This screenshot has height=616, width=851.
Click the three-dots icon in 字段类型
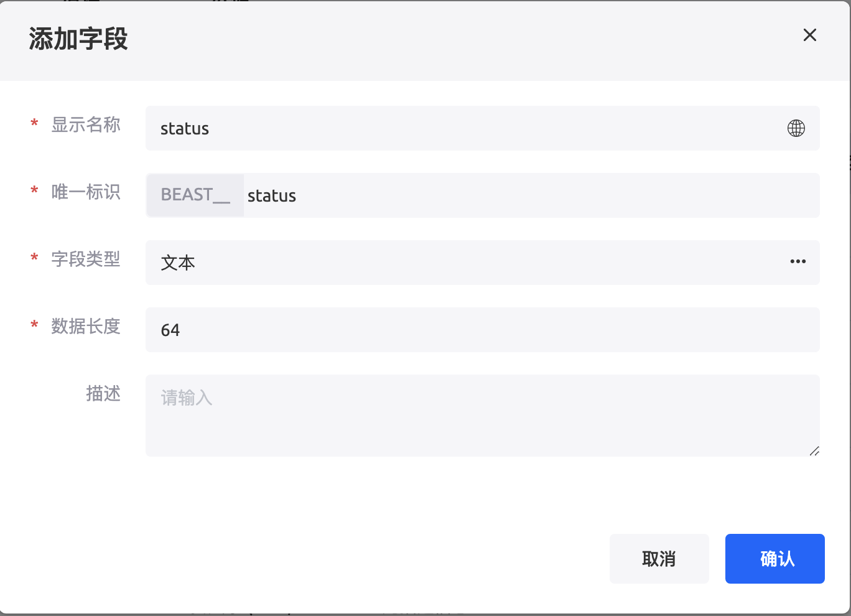[798, 262]
